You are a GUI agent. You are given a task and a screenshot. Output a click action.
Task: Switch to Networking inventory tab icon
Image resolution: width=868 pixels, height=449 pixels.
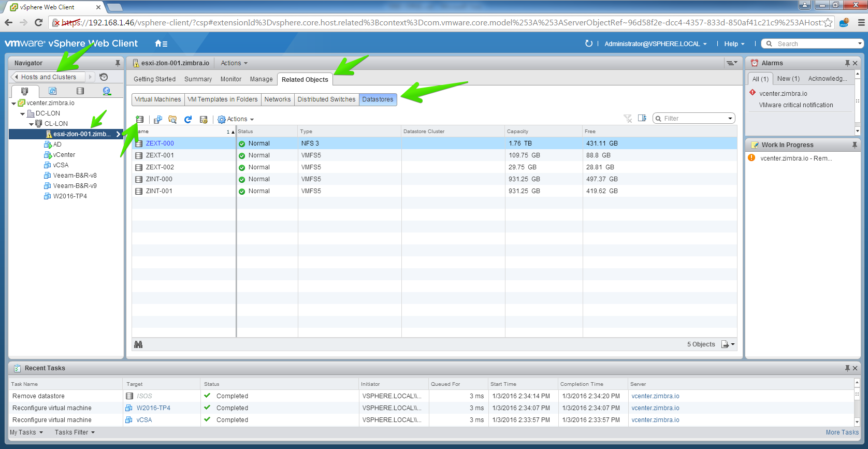[x=107, y=91]
